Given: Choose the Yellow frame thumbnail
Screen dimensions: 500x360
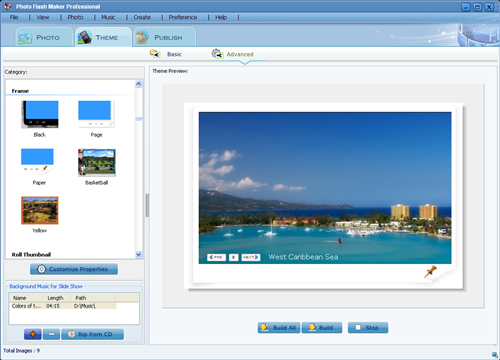Looking at the screenshot, I should tap(40, 210).
